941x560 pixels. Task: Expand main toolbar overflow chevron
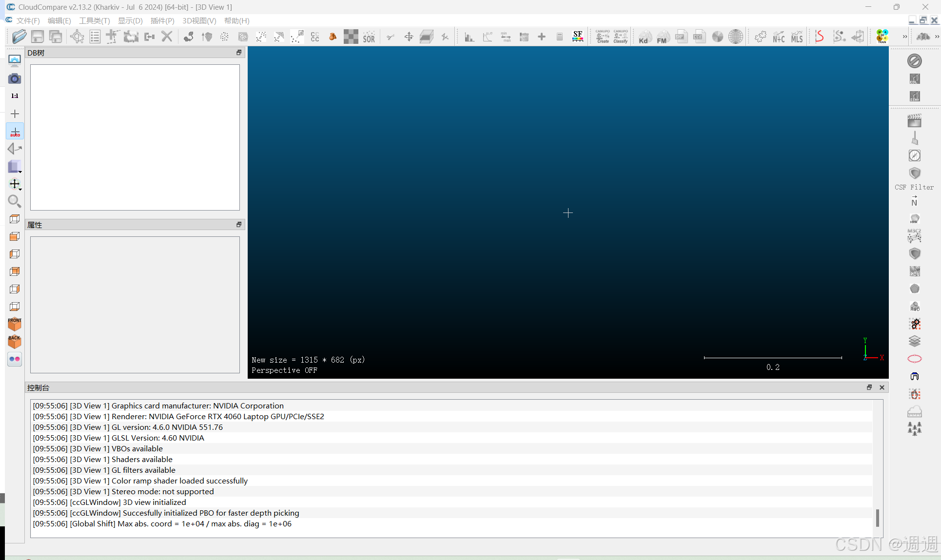click(905, 37)
